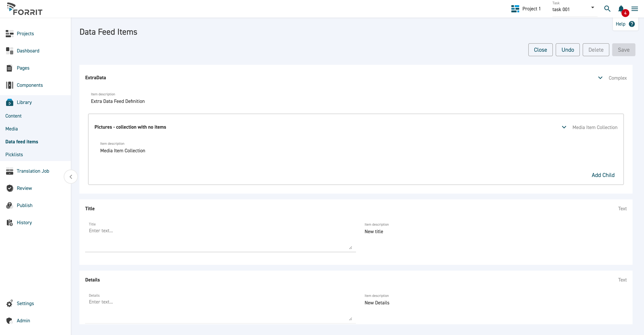Collapse the ExtraData section chevron

[x=600, y=78]
